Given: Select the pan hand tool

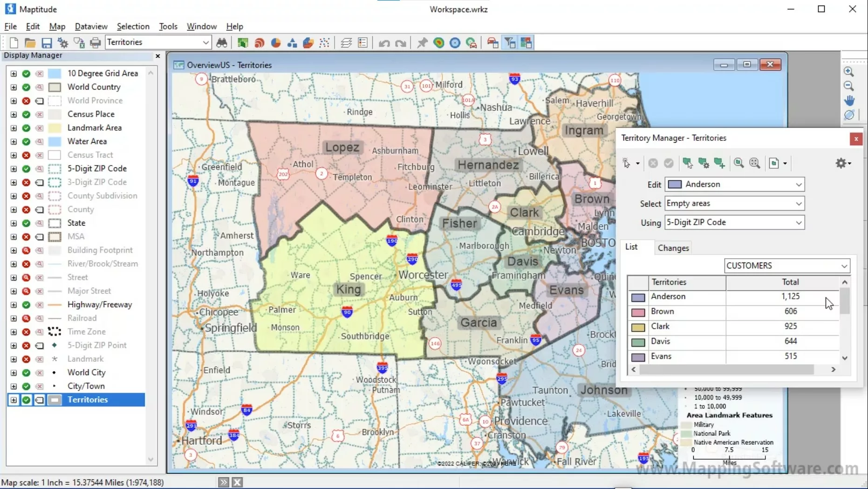Looking at the screenshot, I should click(849, 101).
